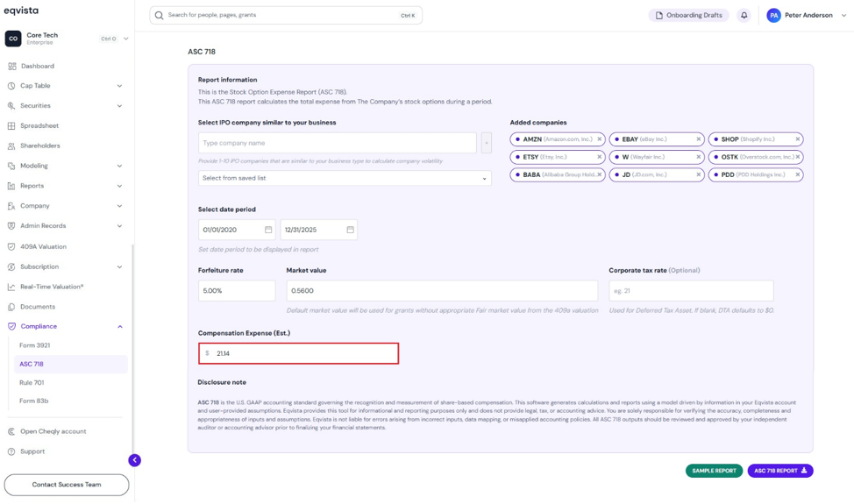
Task: Click the eqvista logo
Action: point(21,11)
